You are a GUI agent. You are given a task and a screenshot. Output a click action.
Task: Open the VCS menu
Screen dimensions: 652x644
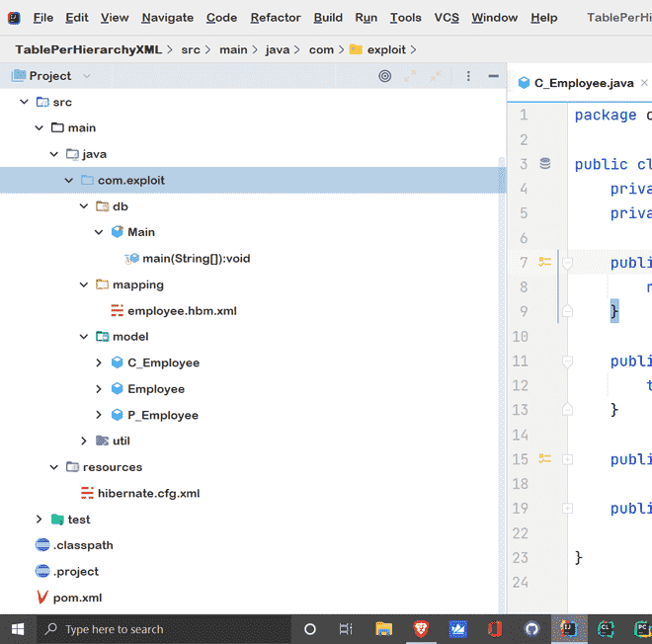pos(447,18)
